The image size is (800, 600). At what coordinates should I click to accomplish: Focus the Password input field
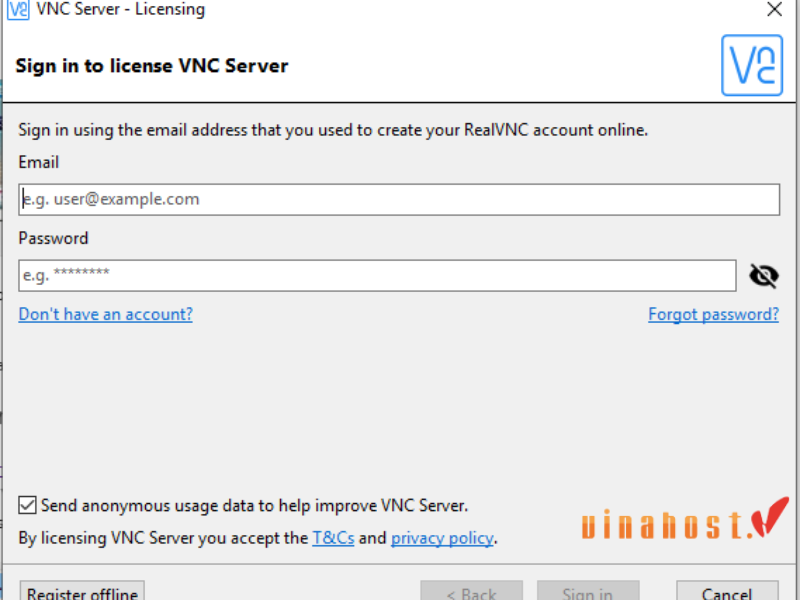pyautogui.click(x=377, y=276)
